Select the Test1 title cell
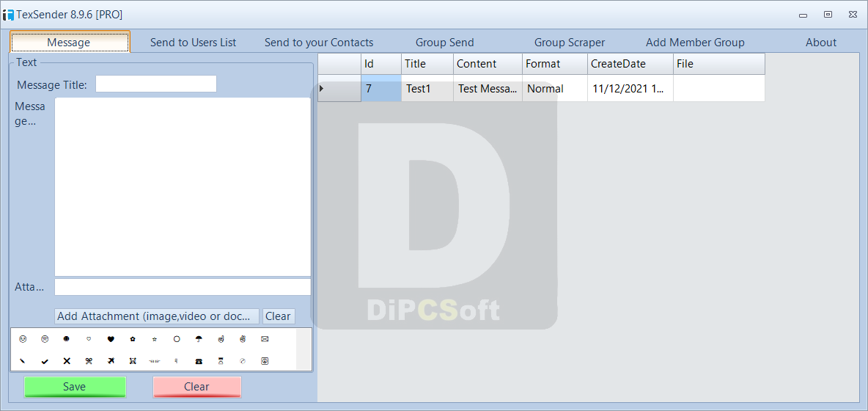Screen dimensions: 868x411 pos(427,88)
